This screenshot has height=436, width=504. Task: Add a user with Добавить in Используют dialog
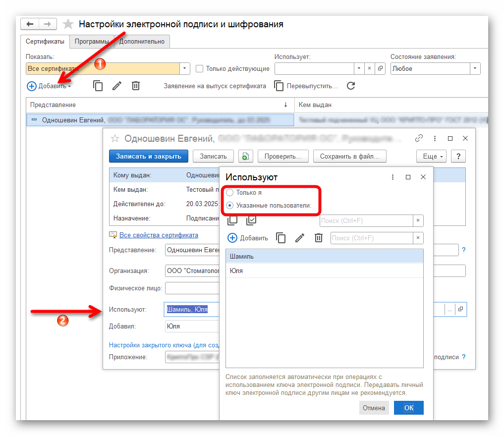coord(248,238)
